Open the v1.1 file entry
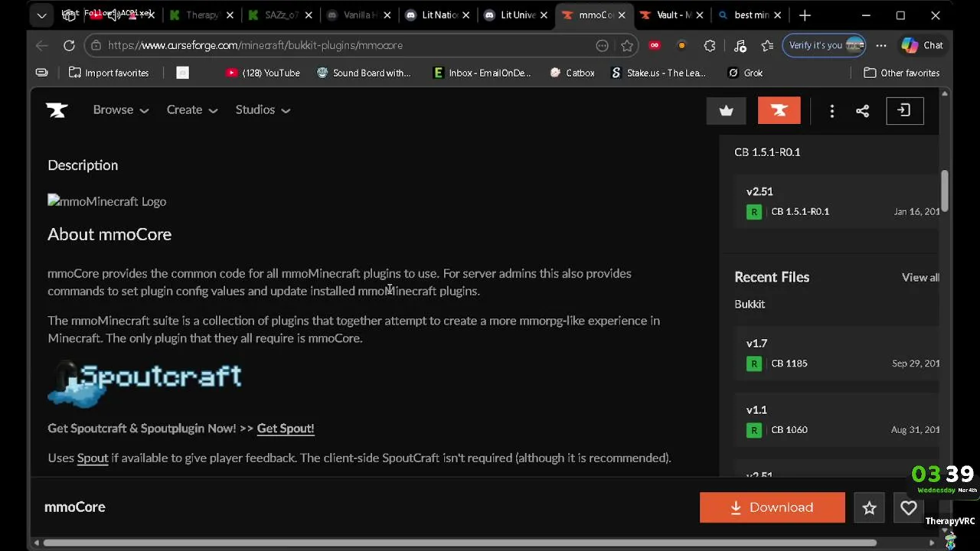Image resolution: width=980 pixels, height=551 pixels. (837, 420)
